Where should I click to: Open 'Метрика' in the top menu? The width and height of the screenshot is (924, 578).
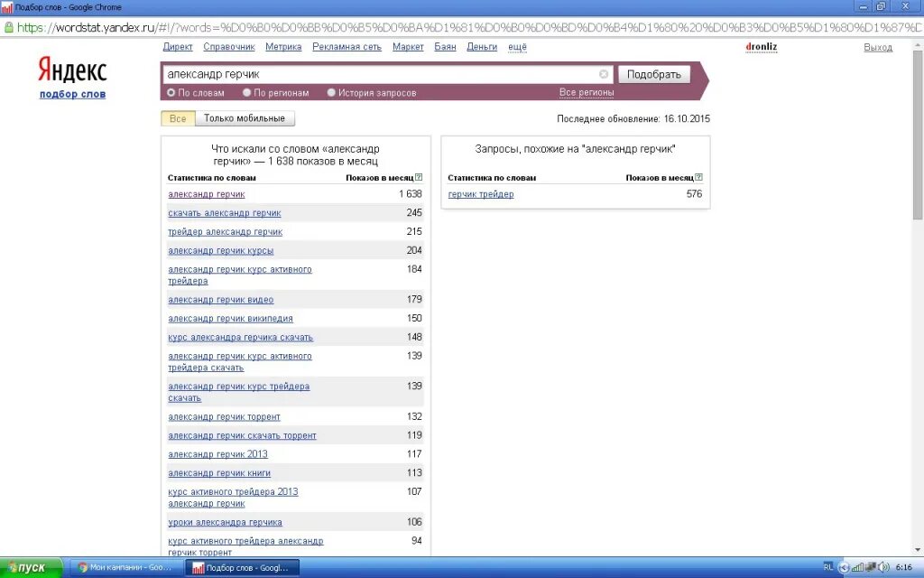(x=283, y=47)
